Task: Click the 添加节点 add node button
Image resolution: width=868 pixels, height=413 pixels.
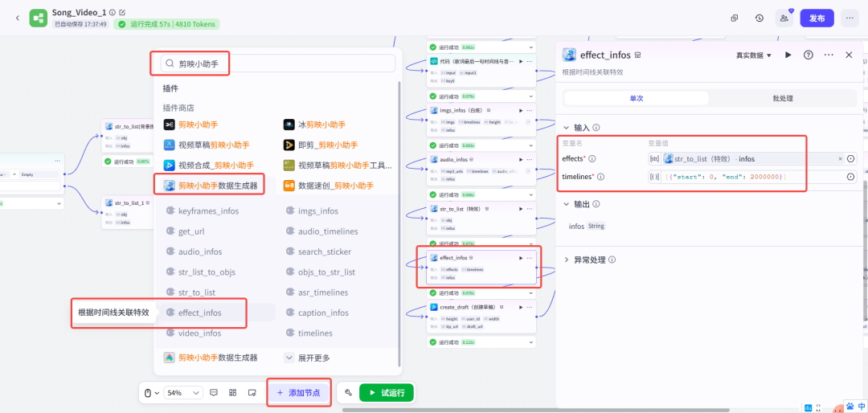Action: coord(300,393)
